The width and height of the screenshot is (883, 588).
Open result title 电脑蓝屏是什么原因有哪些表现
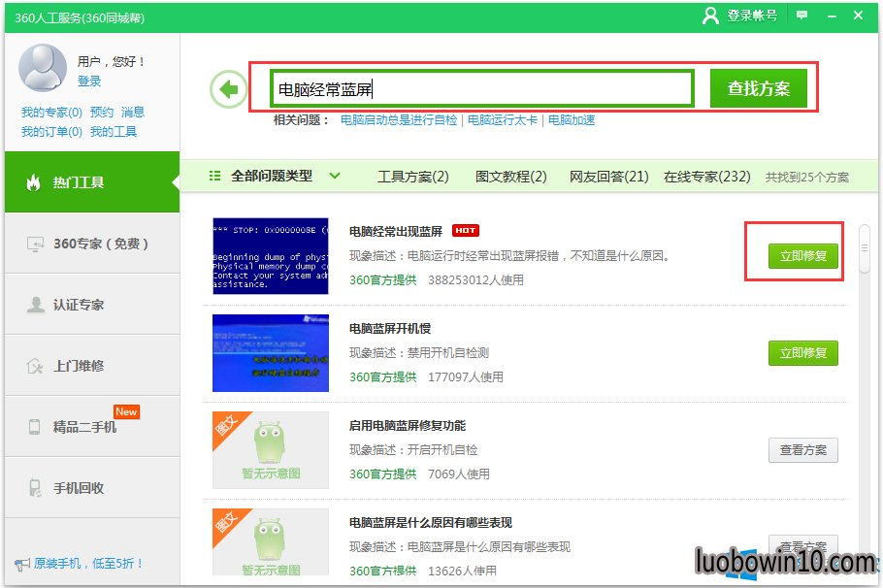pos(430,522)
